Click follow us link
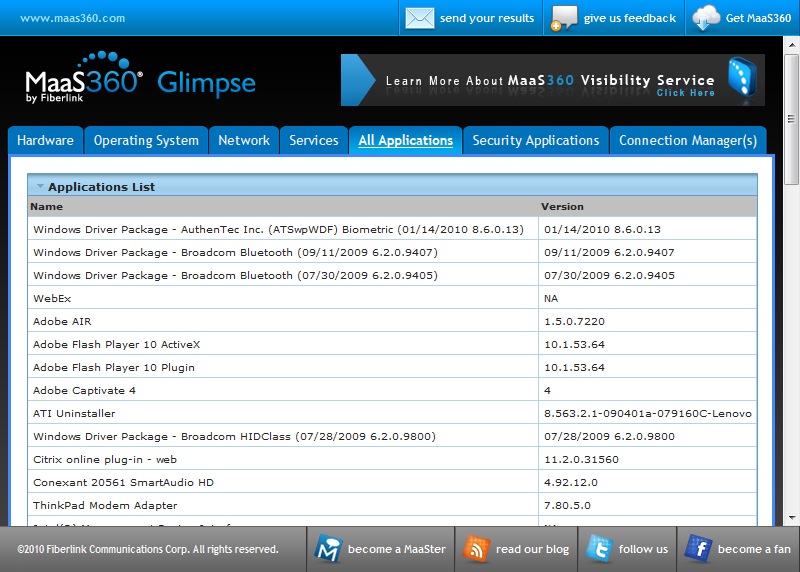Screen dimensions: 800x572 point(643,549)
